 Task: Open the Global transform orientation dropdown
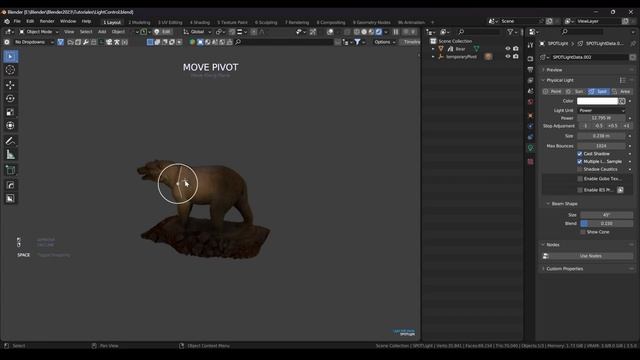click(197, 31)
